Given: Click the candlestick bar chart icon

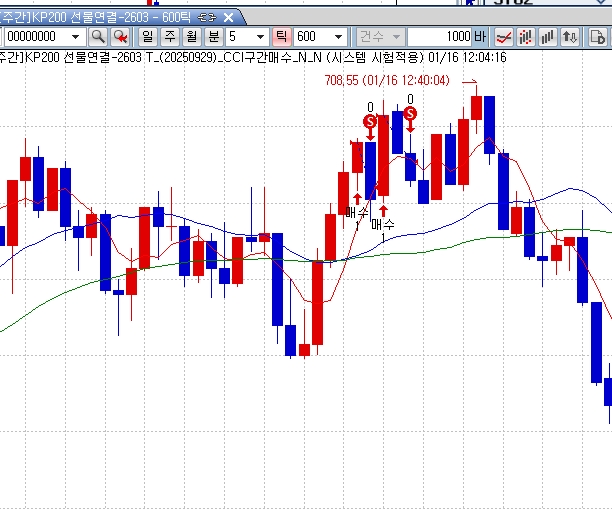Looking at the screenshot, I should pyautogui.click(x=526, y=37).
